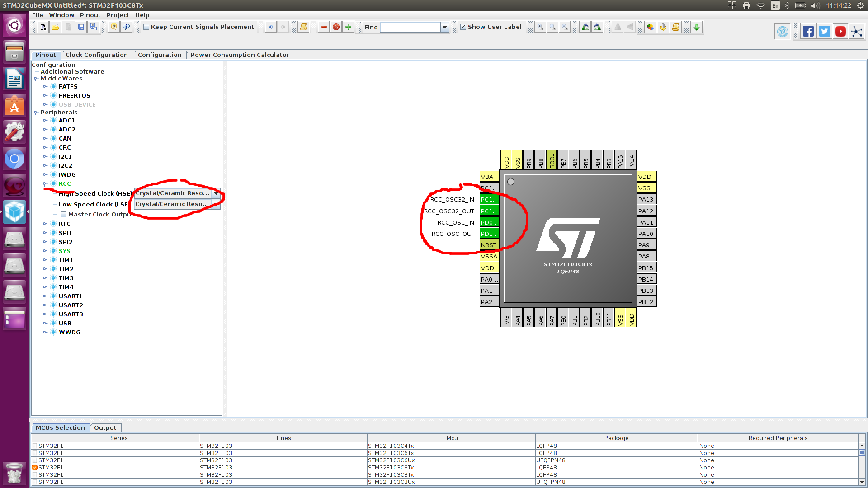Open ST YouTube channel icon
Screen dimensions: 868x488
(841, 31)
